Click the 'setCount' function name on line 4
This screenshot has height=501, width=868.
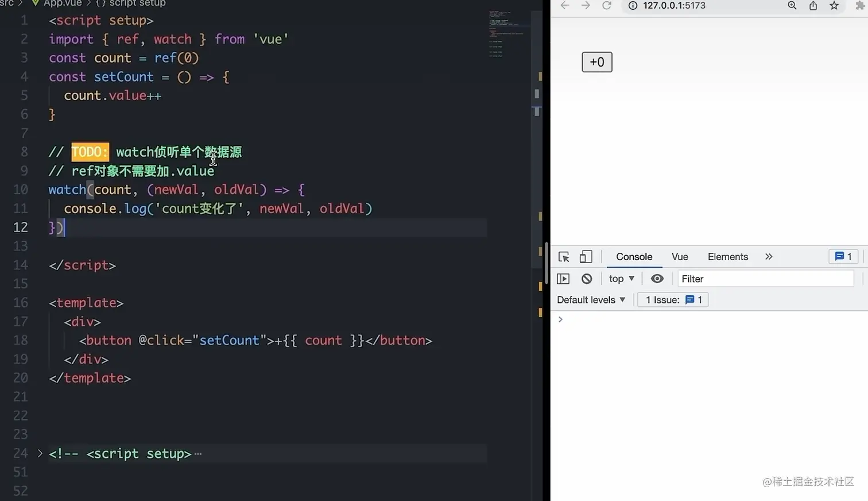point(124,77)
